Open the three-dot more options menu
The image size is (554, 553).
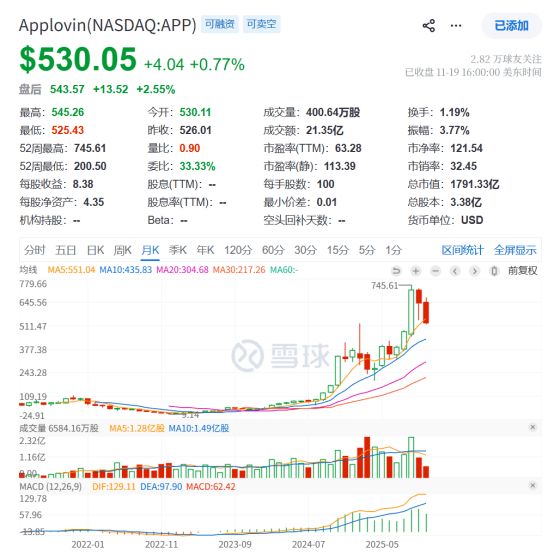456,26
